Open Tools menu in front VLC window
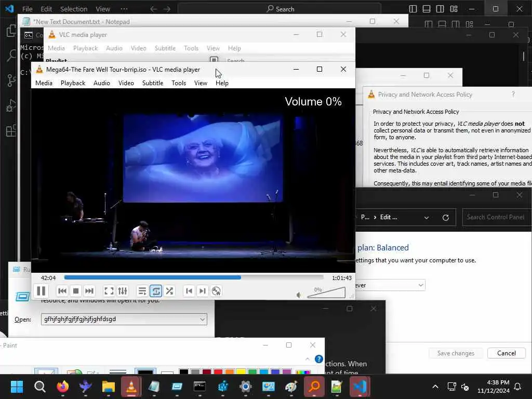This screenshot has height=399, width=532. 179,83
